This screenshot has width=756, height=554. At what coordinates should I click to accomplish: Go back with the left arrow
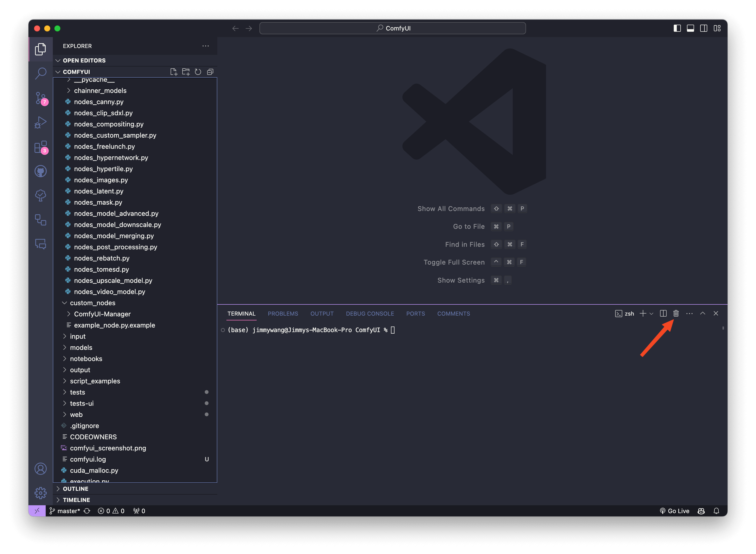point(235,28)
